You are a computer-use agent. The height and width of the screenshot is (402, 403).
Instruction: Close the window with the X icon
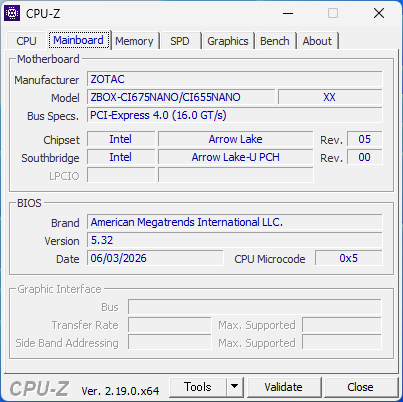pyautogui.click(x=379, y=14)
